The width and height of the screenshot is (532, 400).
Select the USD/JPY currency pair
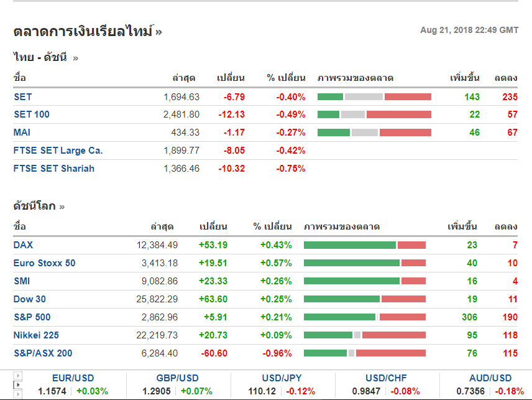click(x=282, y=378)
